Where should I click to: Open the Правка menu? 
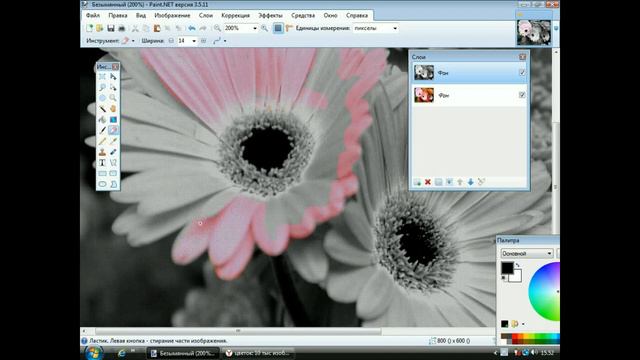tap(118, 15)
